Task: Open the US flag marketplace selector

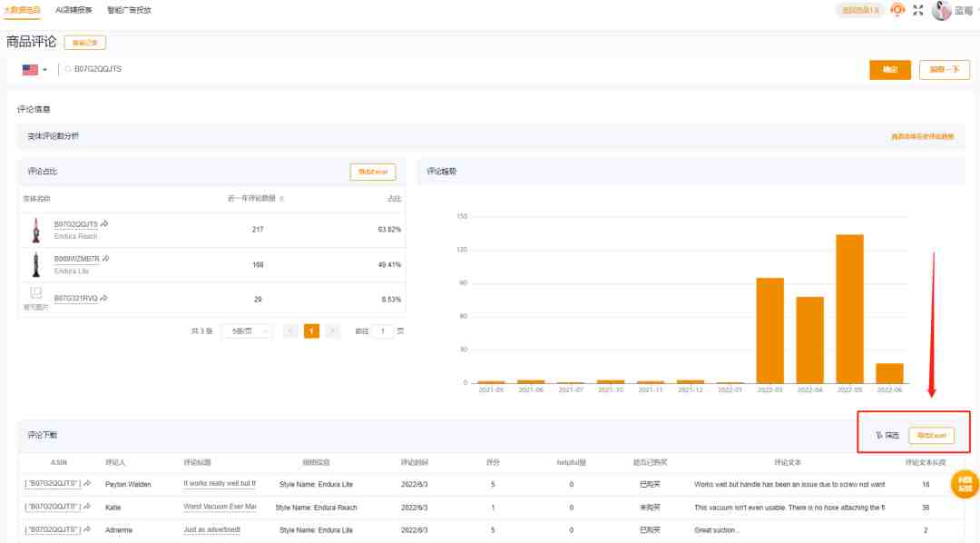Action: (35, 69)
